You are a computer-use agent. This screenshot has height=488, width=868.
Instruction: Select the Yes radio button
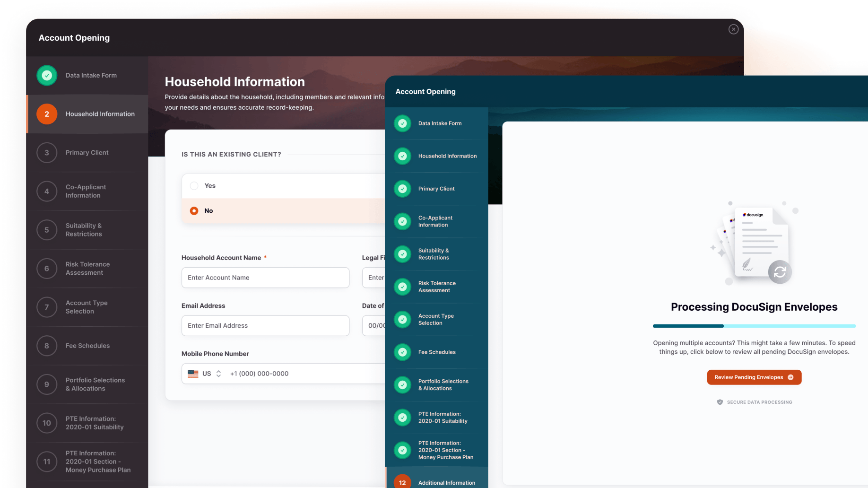tap(194, 186)
